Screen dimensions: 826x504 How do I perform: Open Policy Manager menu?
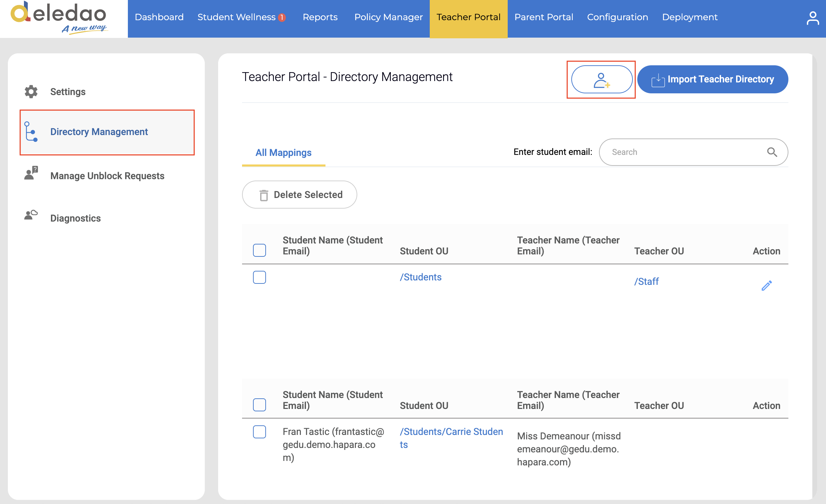tap(388, 17)
